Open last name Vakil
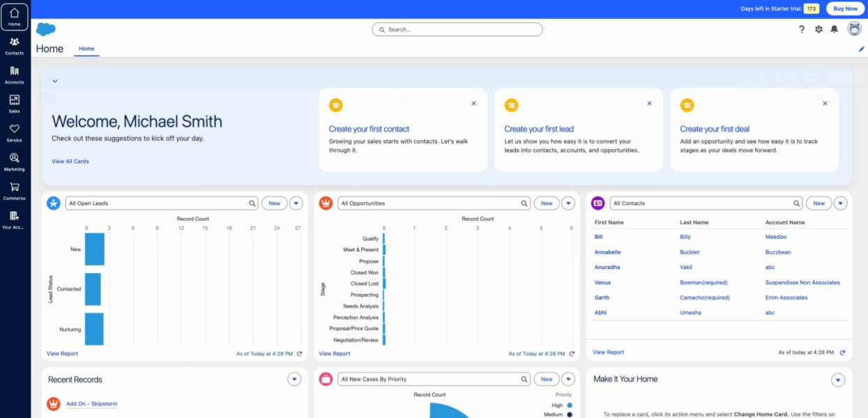The image size is (868, 418). pyautogui.click(x=685, y=268)
